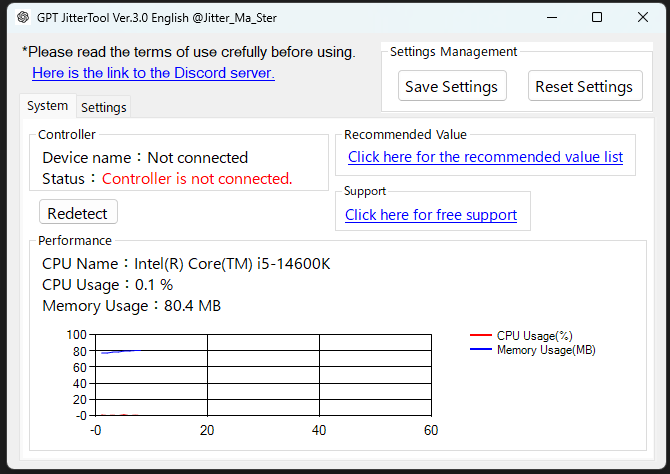Select the Device name Not connected text
The height and width of the screenshot is (474, 670).
coord(145,158)
